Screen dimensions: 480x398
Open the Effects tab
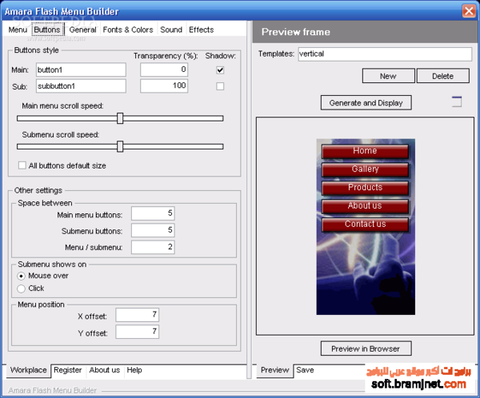(x=201, y=30)
